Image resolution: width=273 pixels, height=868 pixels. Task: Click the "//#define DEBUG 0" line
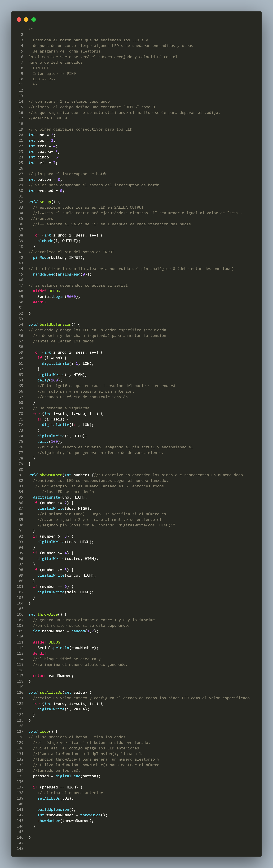[x=48, y=118]
